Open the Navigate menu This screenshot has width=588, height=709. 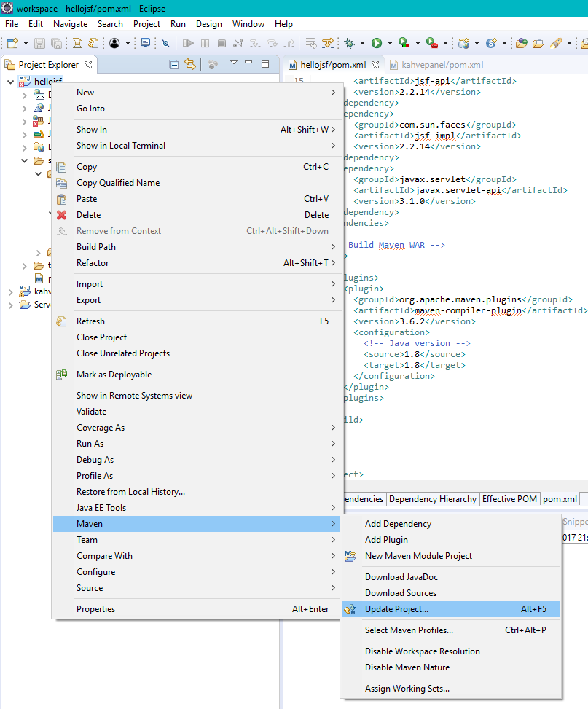point(70,24)
